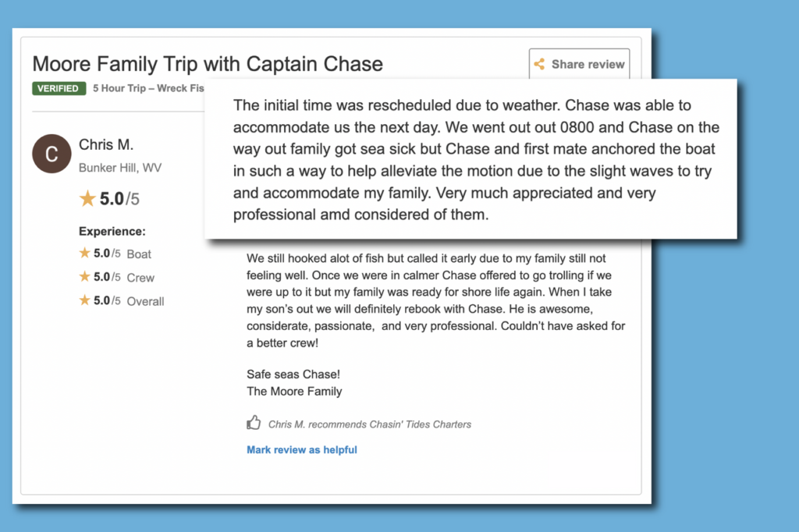Click the Moore Family Trip review title
The width and height of the screenshot is (799, 532).
click(208, 63)
